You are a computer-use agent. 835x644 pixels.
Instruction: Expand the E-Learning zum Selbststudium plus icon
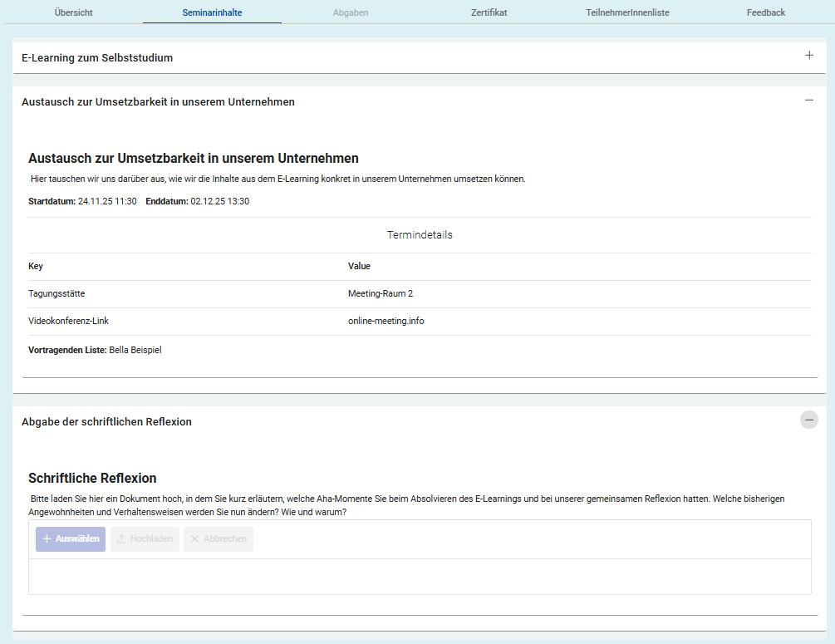point(809,56)
